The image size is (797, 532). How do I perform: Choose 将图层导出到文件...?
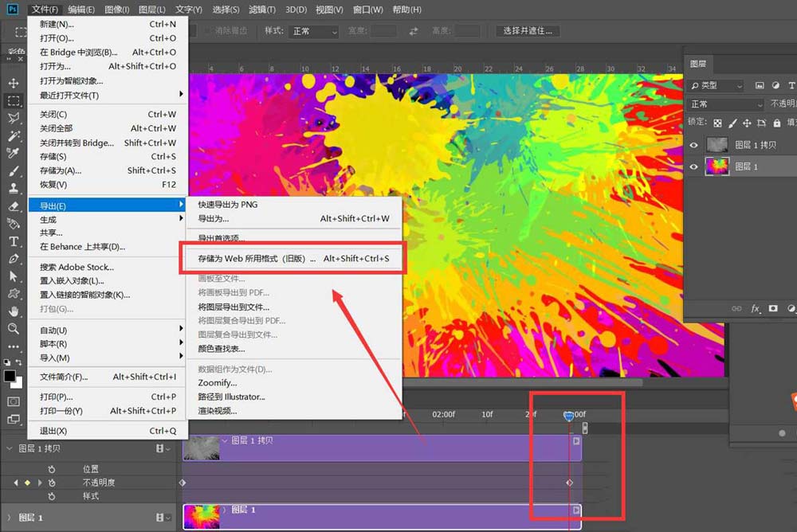click(x=293, y=307)
